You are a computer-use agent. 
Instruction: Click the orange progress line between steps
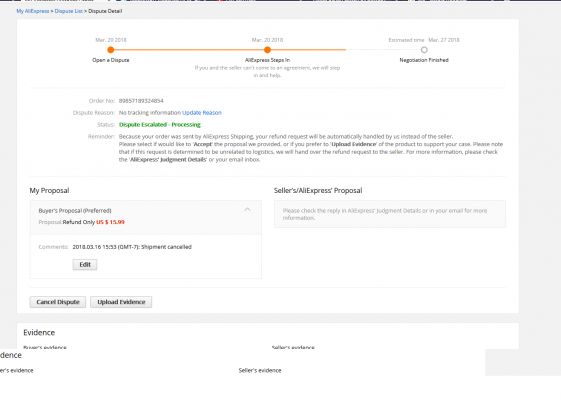[x=228, y=50]
